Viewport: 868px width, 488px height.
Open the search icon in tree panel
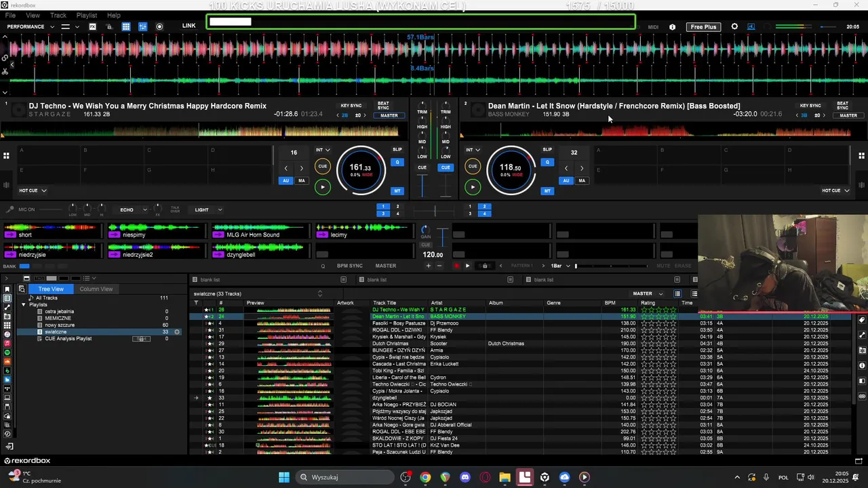pos(22,289)
